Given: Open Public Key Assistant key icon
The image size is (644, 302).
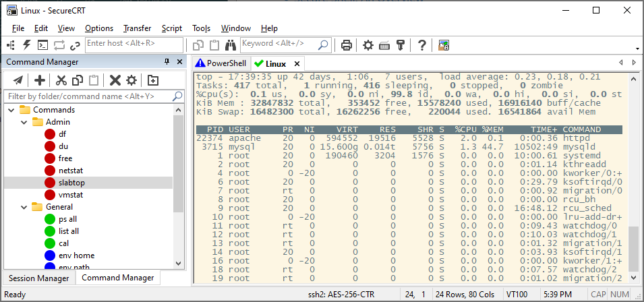Looking at the screenshot, I should pyautogui.click(x=401, y=45).
